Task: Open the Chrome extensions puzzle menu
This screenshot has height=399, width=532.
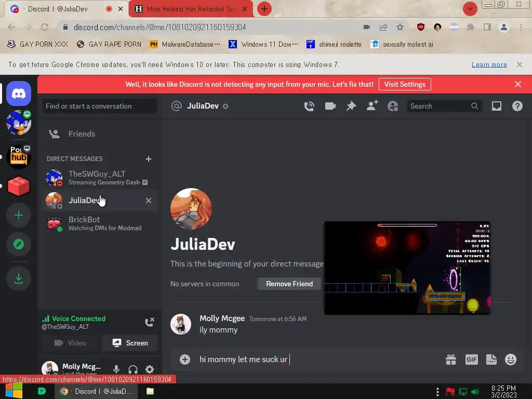Action: tap(471, 27)
